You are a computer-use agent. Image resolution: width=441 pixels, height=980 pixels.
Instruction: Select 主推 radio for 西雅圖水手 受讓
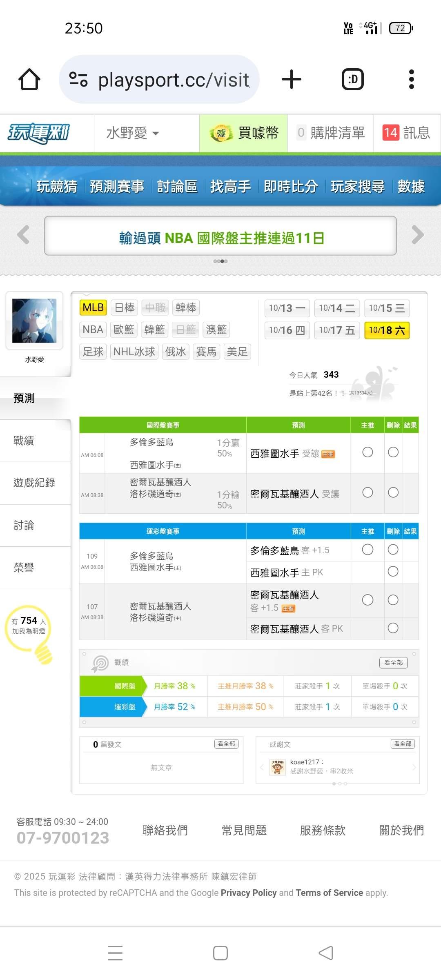(x=367, y=452)
